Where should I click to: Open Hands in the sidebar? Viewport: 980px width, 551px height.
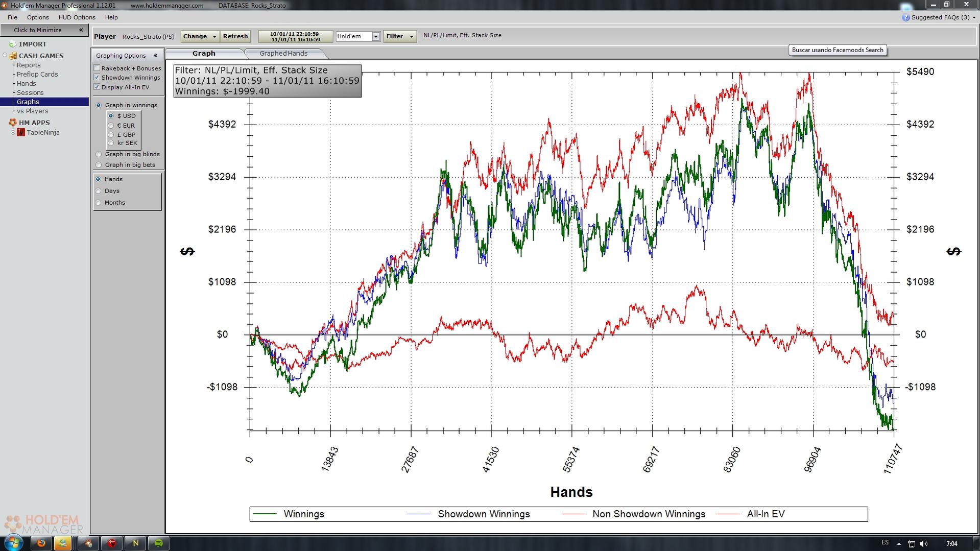(x=26, y=84)
